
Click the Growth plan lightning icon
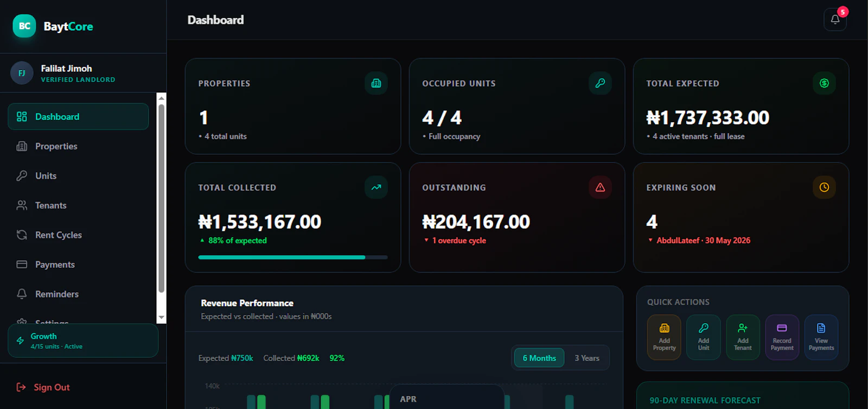[20, 341]
